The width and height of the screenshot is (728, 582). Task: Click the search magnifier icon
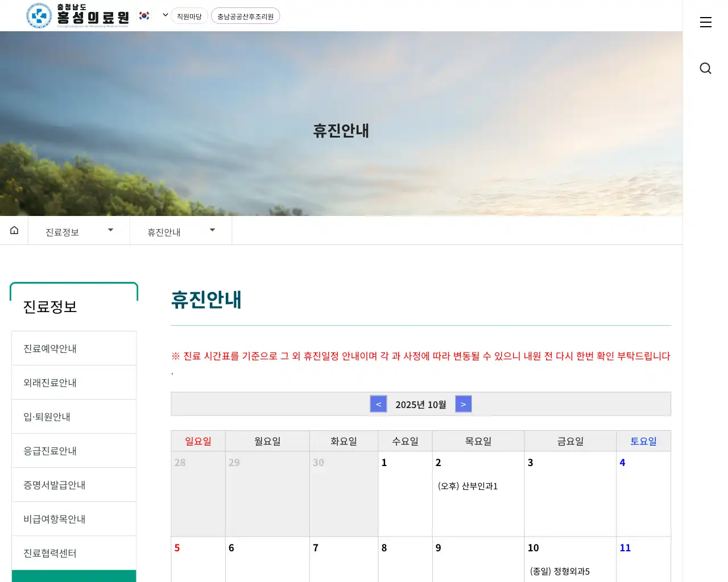[705, 69]
